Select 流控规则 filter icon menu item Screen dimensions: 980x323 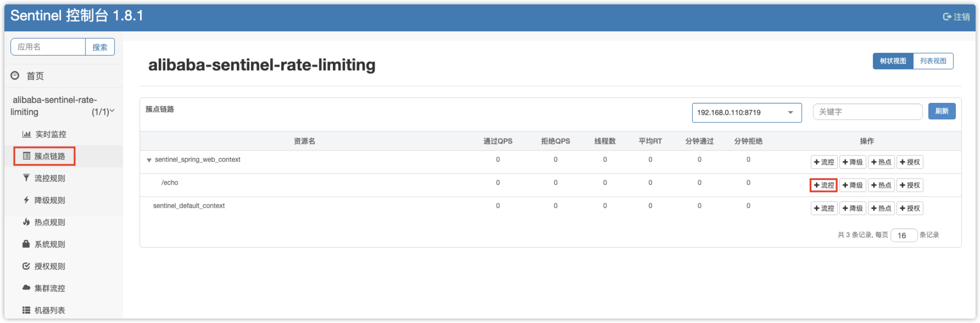(26, 178)
